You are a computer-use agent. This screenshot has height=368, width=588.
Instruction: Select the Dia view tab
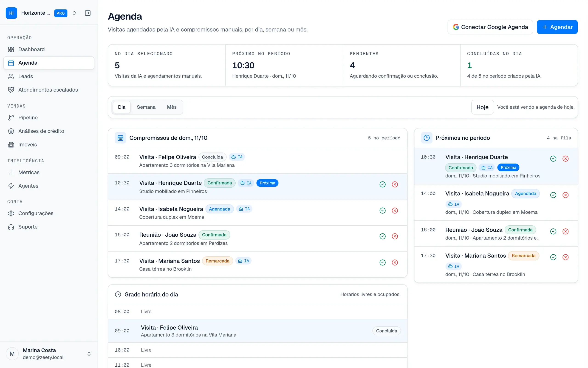pos(122,107)
